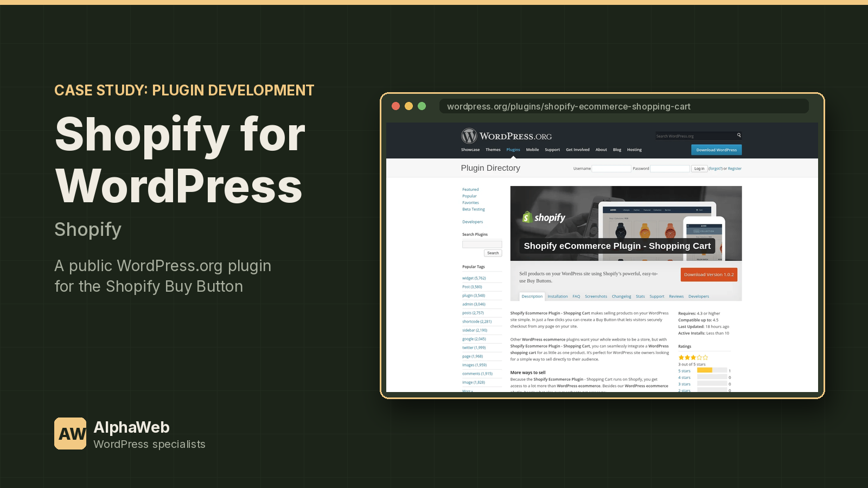Screen dimensions: 868x488
Task: Switch to the Installation tab
Action: [557, 297]
